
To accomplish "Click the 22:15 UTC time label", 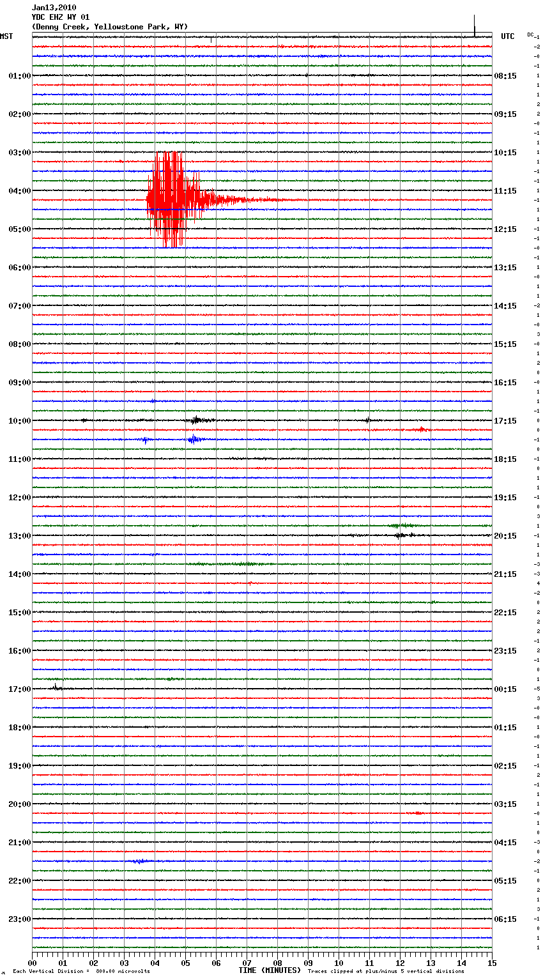I will (505, 613).
